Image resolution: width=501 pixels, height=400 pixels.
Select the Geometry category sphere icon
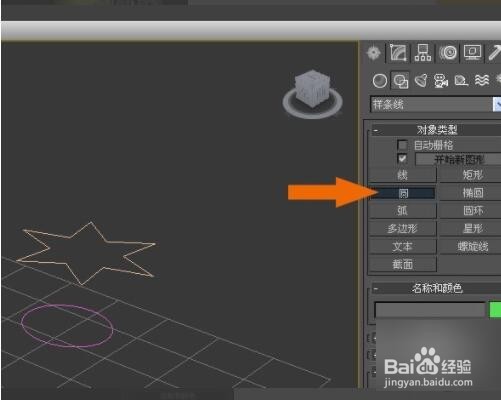(x=380, y=81)
